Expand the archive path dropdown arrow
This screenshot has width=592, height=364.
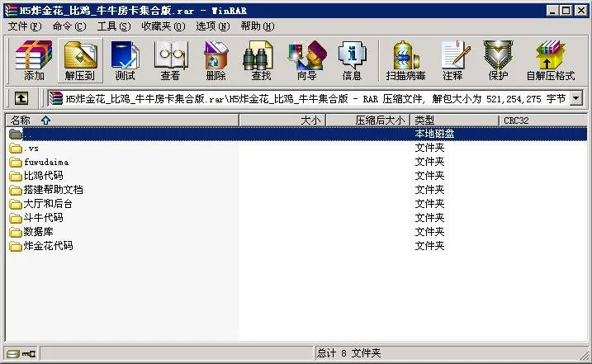pyautogui.click(x=575, y=99)
